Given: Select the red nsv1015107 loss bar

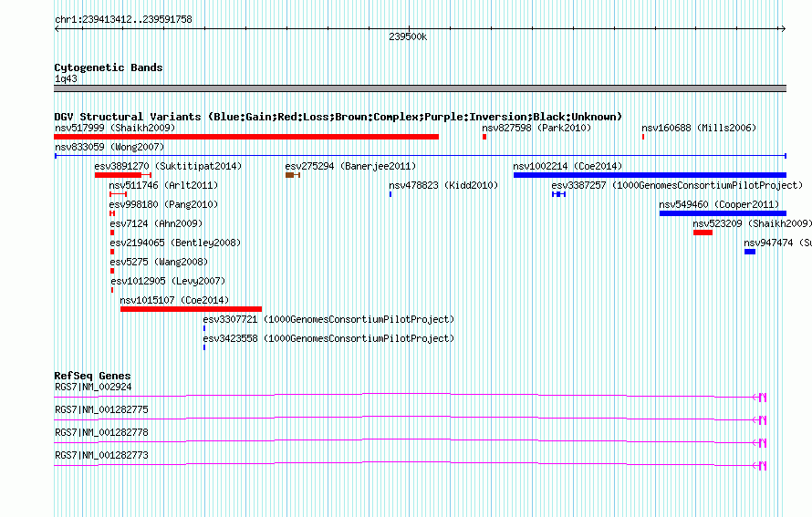Looking at the screenshot, I should [x=191, y=309].
